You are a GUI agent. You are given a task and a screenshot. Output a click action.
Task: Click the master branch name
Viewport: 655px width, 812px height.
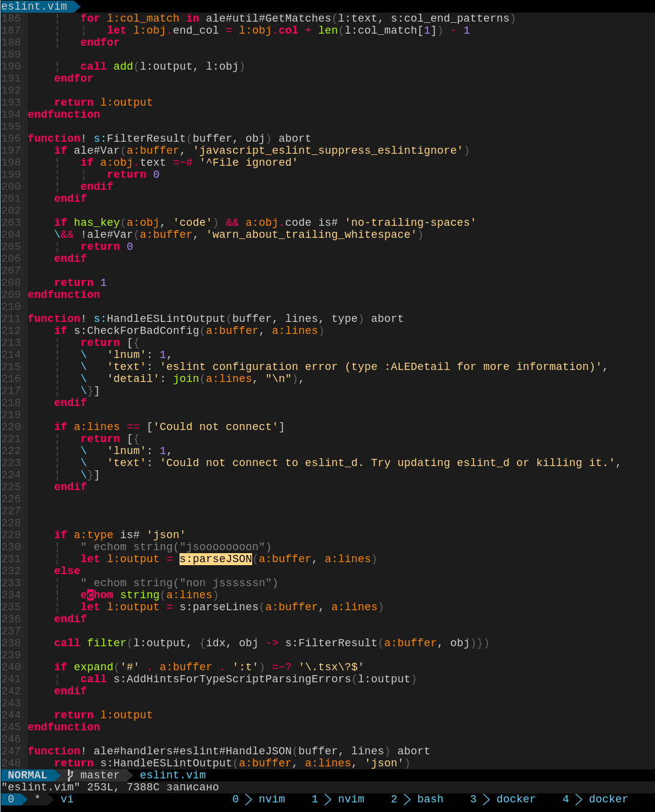click(x=100, y=775)
